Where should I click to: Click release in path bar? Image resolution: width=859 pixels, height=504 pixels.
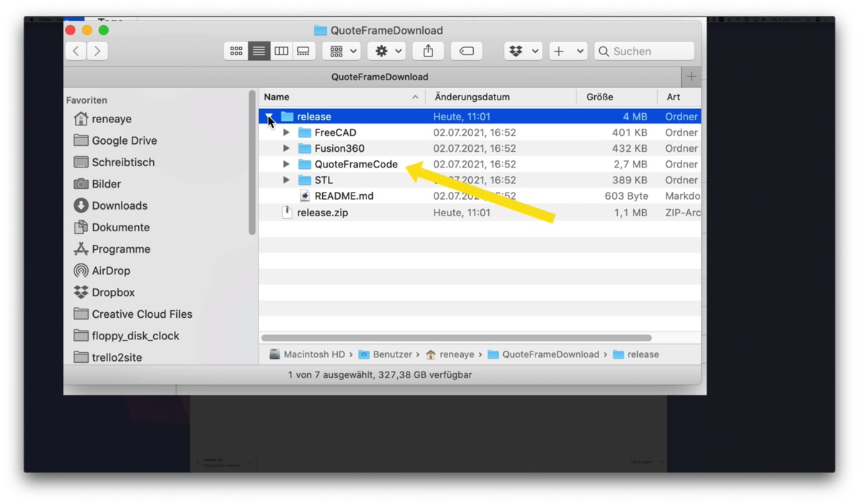(x=636, y=354)
